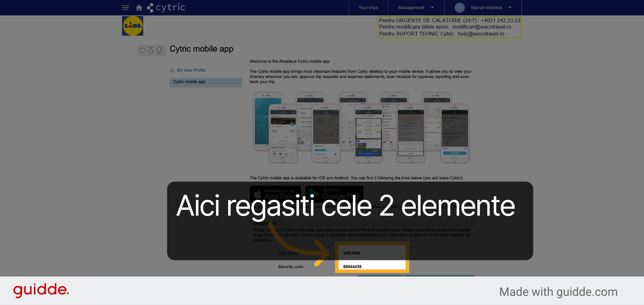Click help@wecotravel.ro support email
Viewport: 644px width, 305px height.
click(x=481, y=34)
